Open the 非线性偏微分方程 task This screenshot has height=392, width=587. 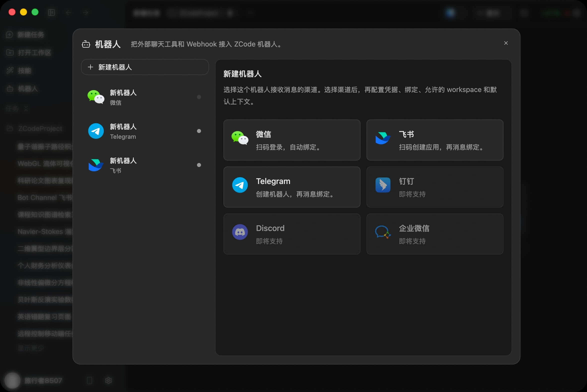(x=45, y=282)
